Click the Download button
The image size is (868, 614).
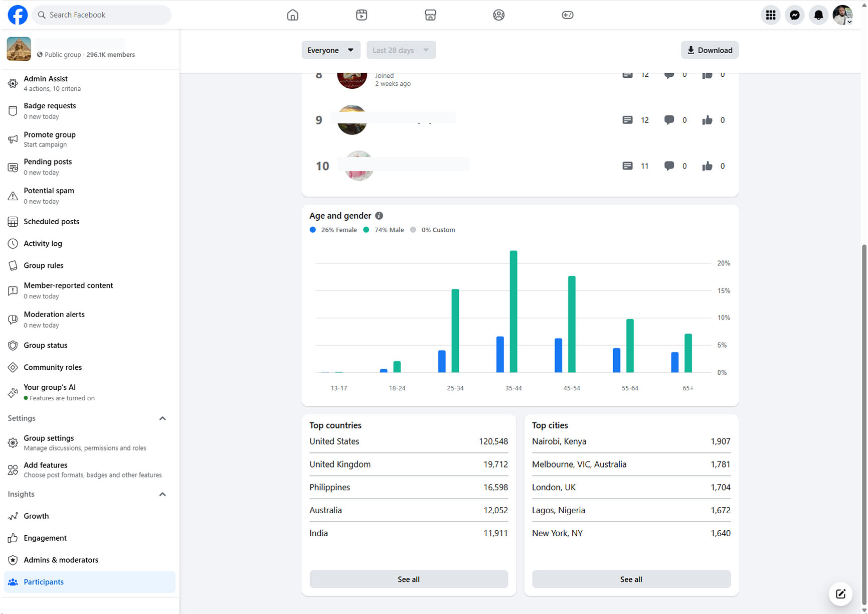pos(709,50)
